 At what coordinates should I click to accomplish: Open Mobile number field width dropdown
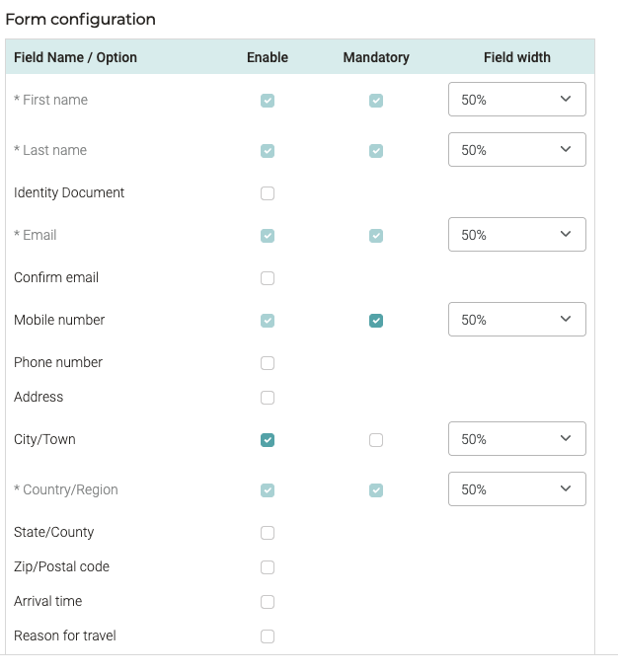516,320
